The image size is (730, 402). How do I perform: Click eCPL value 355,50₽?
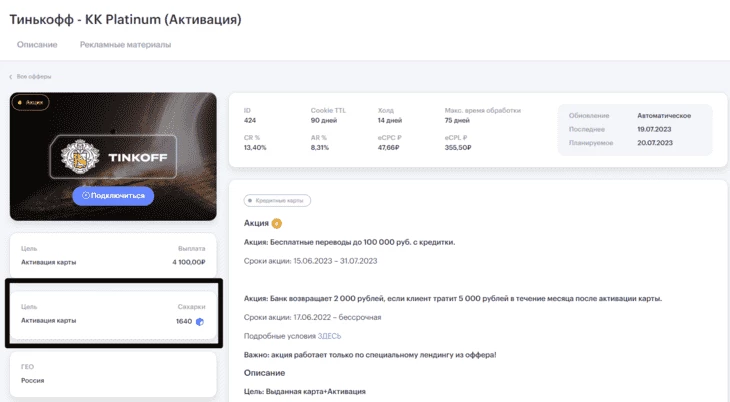coord(458,148)
